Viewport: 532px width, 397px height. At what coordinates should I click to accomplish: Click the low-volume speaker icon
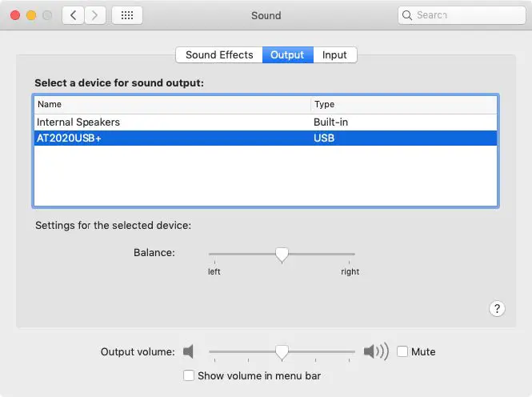click(188, 351)
